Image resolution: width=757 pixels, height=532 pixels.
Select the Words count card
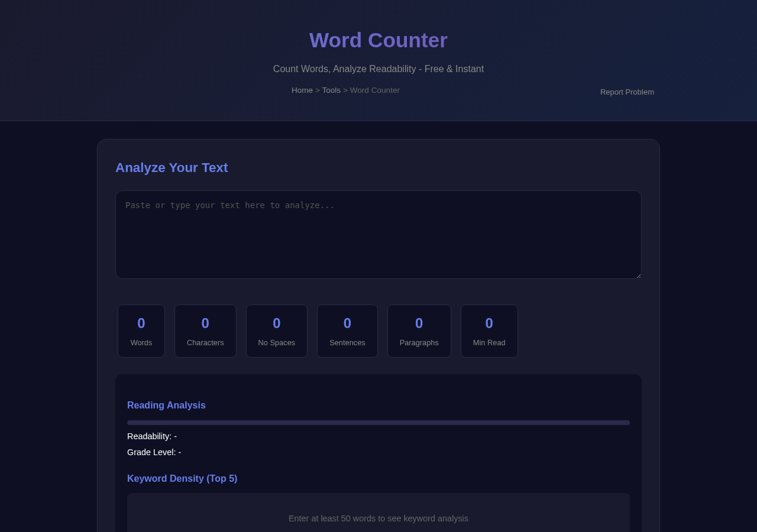click(141, 331)
